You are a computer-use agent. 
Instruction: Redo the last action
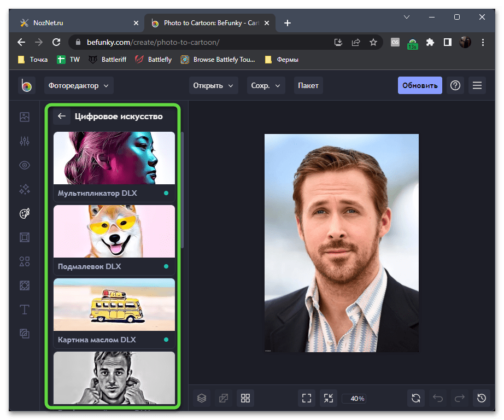click(x=460, y=399)
